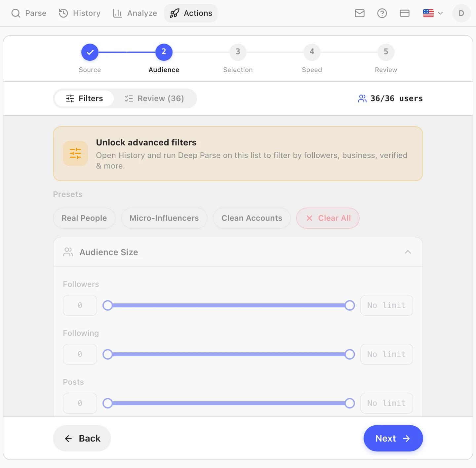Jump to step 3 Selection
The height and width of the screenshot is (468, 476).
click(x=238, y=52)
